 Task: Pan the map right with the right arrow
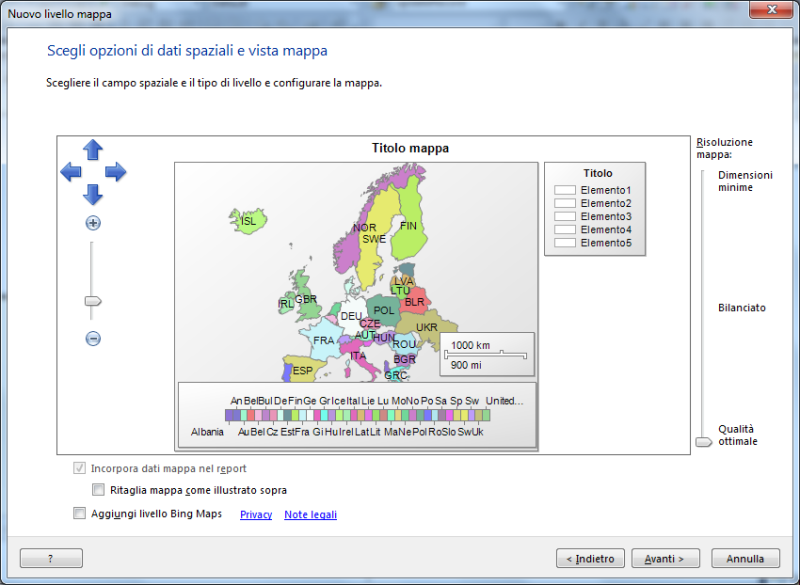pos(115,172)
